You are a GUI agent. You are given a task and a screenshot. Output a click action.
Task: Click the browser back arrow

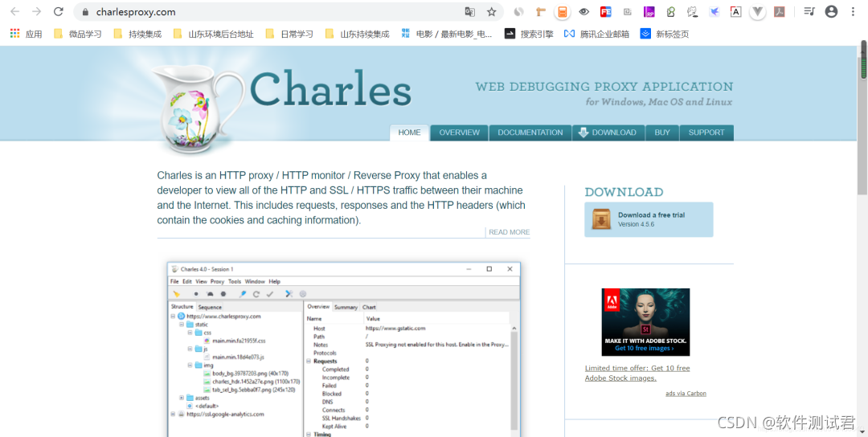coord(15,11)
